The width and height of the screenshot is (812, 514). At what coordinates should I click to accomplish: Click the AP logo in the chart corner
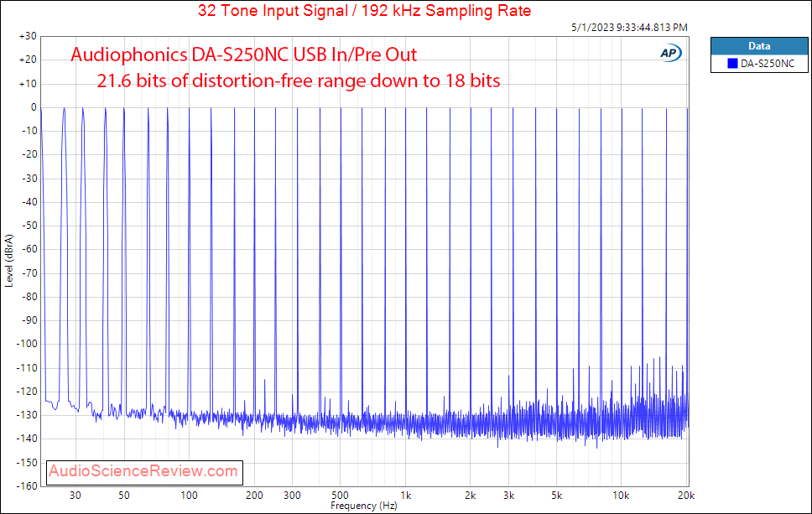pyautogui.click(x=670, y=53)
